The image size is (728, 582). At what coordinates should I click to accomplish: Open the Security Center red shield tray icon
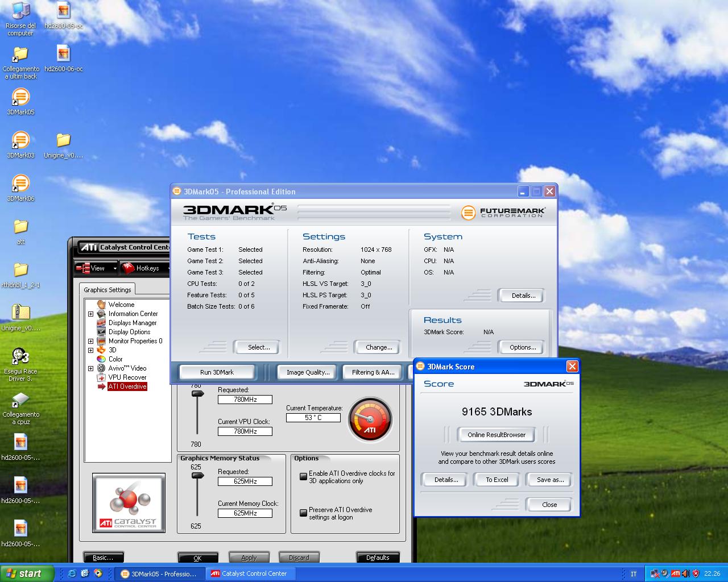point(696,573)
